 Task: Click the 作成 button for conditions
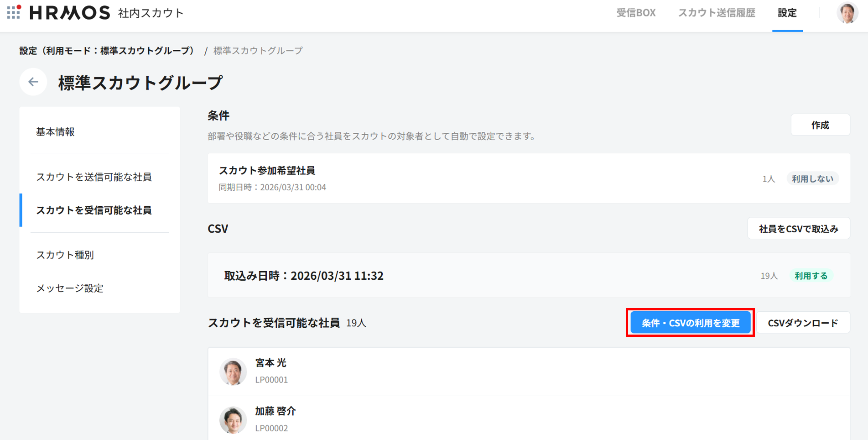pos(820,125)
